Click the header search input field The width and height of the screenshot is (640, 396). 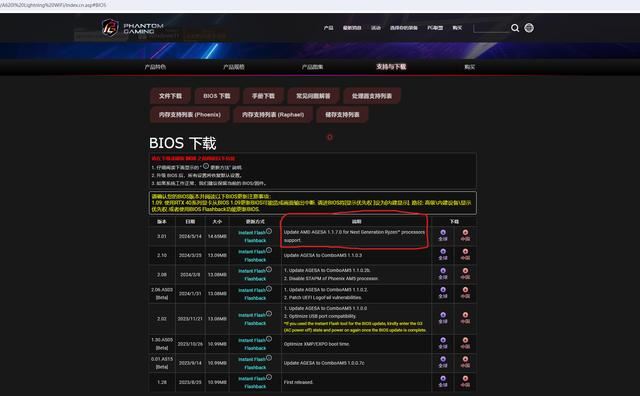click(491, 28)
